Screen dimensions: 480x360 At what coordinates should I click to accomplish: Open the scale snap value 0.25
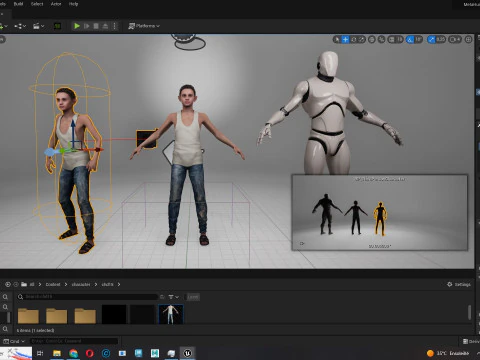(x=441, y=40)
